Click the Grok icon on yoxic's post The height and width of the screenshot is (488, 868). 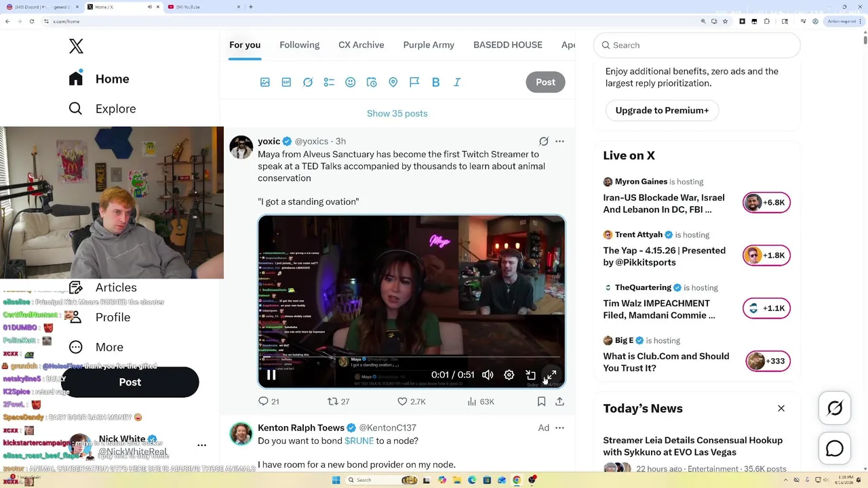point(544,141)
